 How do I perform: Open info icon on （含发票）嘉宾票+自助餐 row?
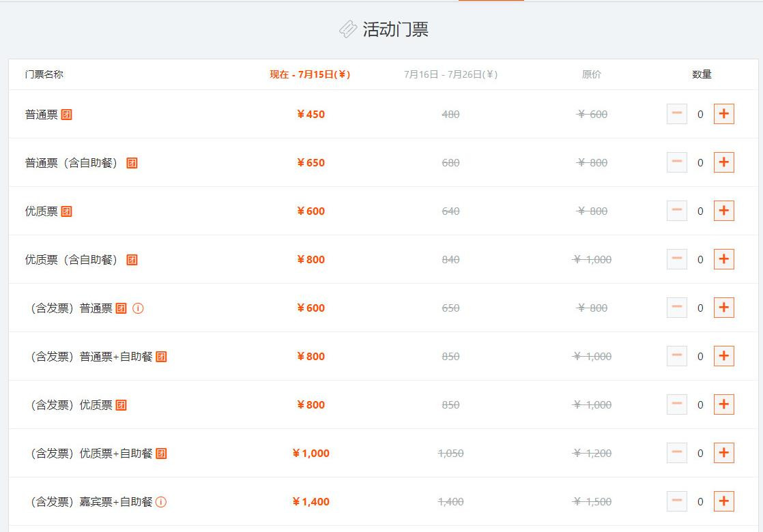(x=161, y=501)
